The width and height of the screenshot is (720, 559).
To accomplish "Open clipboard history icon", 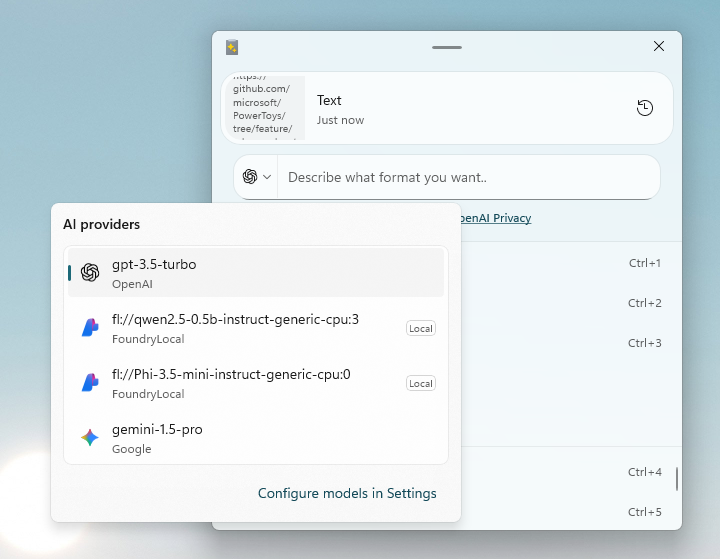I will [645, 108].
